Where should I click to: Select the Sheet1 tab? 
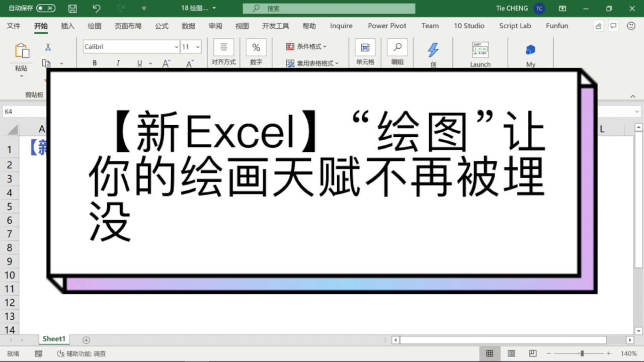click(x=54, y=339)
